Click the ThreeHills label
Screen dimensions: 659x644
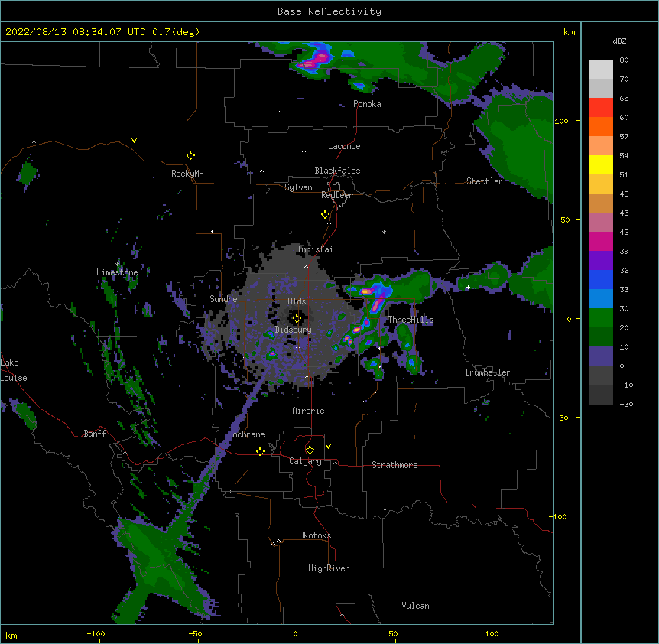411,320
